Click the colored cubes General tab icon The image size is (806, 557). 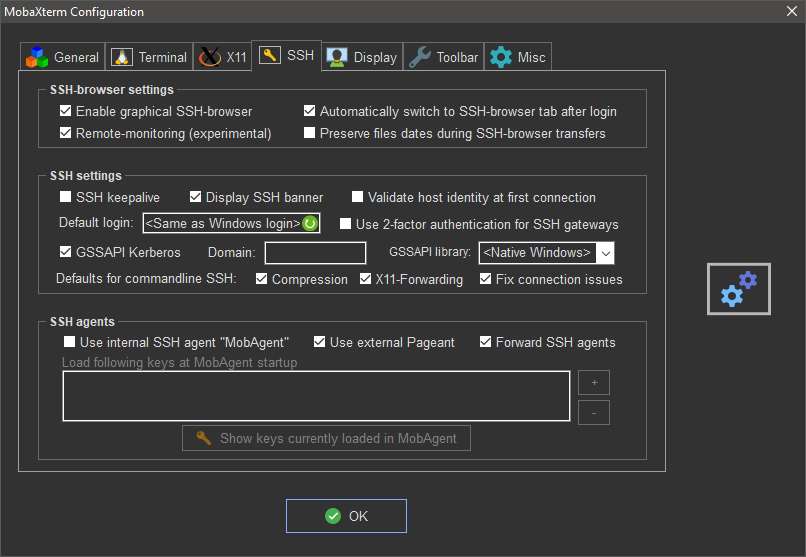37,57
